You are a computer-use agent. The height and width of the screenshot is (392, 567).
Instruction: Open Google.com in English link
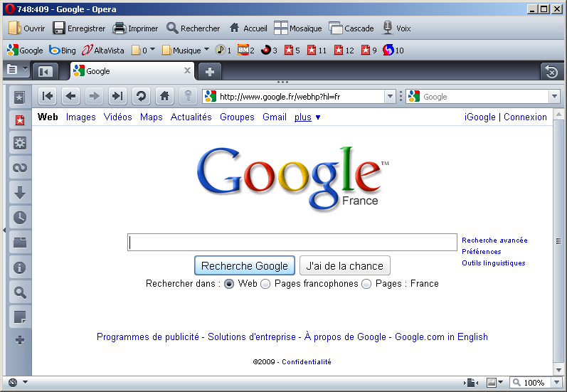441,337
